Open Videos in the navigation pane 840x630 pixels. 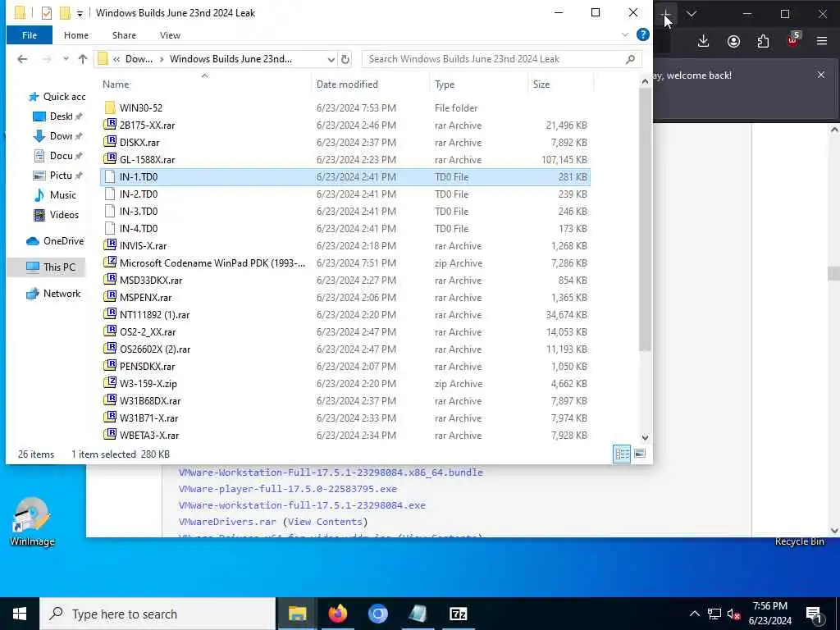(x=57, y=215)
